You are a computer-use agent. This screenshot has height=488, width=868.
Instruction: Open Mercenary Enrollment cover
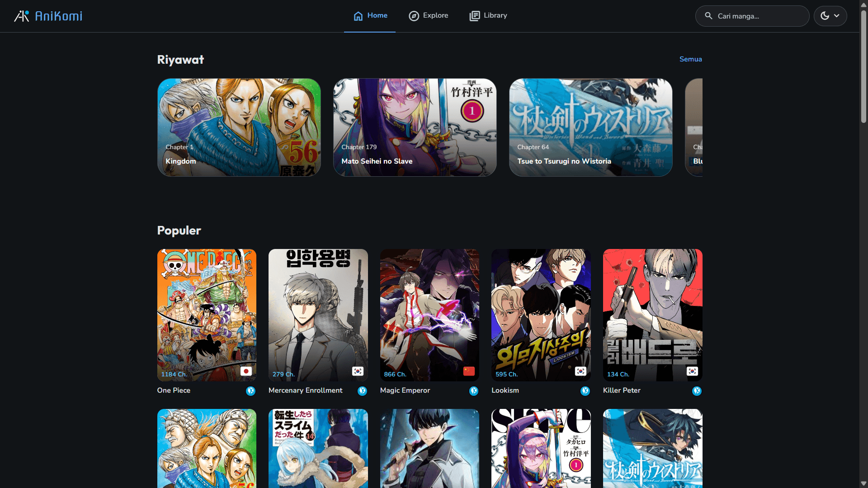(x=318, y=315)
